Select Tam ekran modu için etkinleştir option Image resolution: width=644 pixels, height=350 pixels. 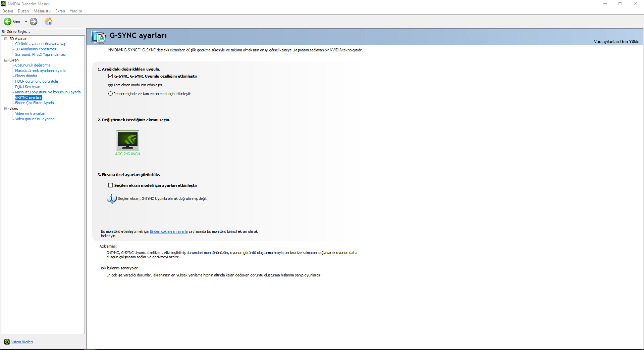pyautogui.click(x=110, y=85)
